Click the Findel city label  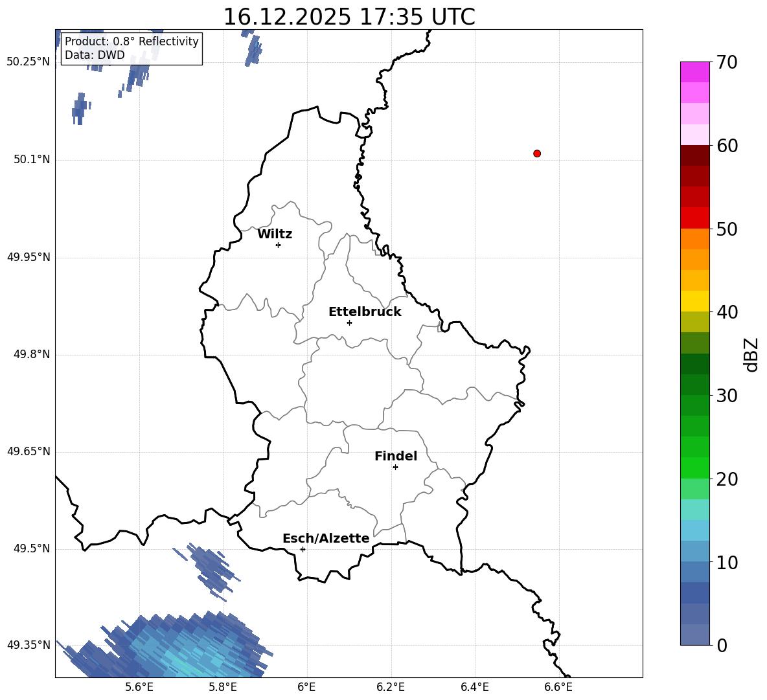(x=396, y=456)
